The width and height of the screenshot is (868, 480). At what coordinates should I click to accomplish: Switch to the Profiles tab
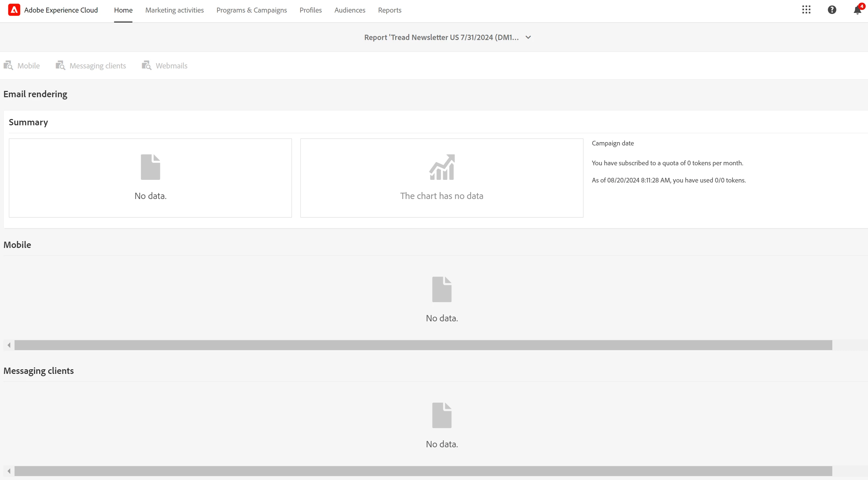point(310,10)
